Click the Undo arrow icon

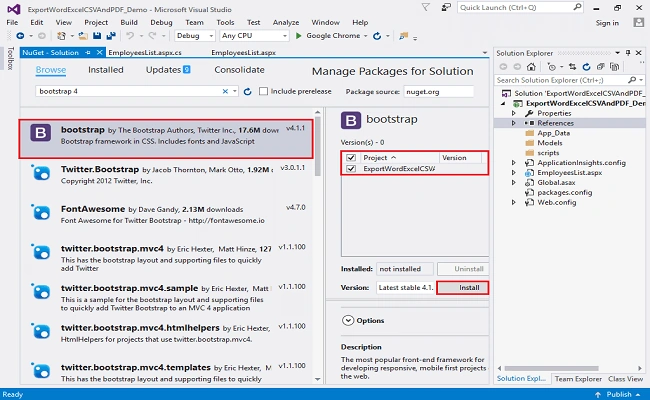tap(130, 36)
